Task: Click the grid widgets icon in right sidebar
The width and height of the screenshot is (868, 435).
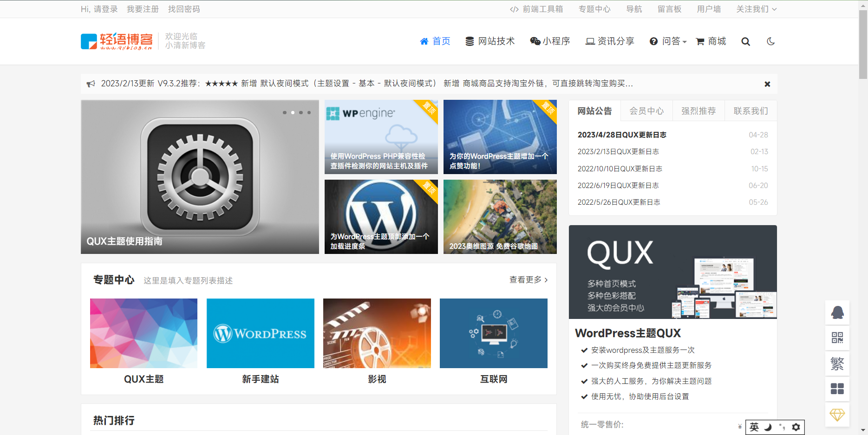Action: click(837, 389)
